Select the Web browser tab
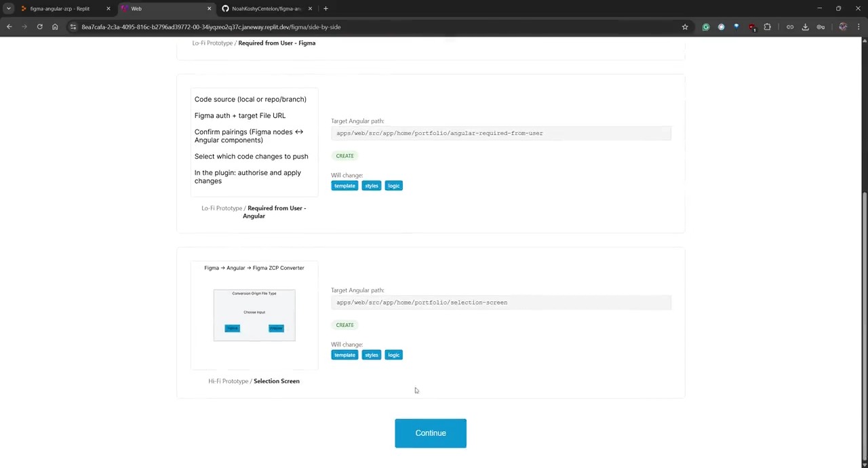Screen dimensions: 868x468 166,8
